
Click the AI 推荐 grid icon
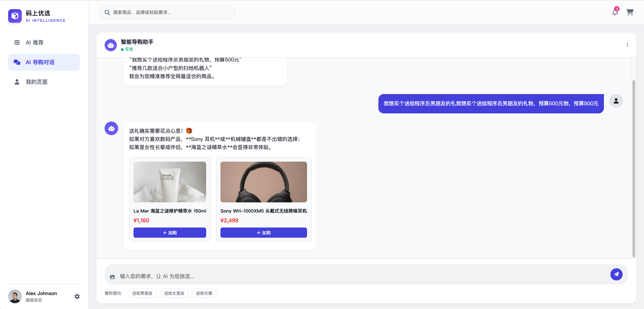17,42
